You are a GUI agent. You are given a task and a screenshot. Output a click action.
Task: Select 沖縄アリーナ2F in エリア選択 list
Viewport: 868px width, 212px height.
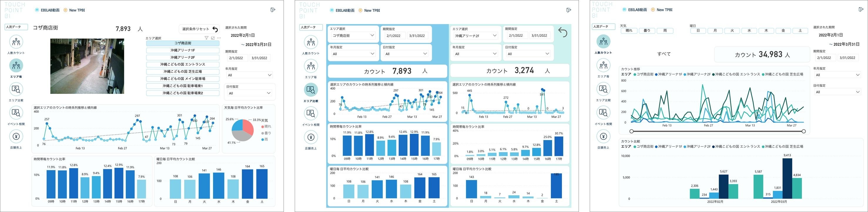pos(183,57)
